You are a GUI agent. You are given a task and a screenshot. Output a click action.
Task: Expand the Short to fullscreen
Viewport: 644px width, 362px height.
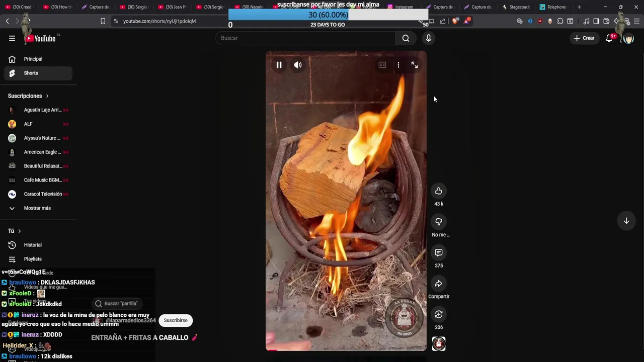tap(415, 65)
